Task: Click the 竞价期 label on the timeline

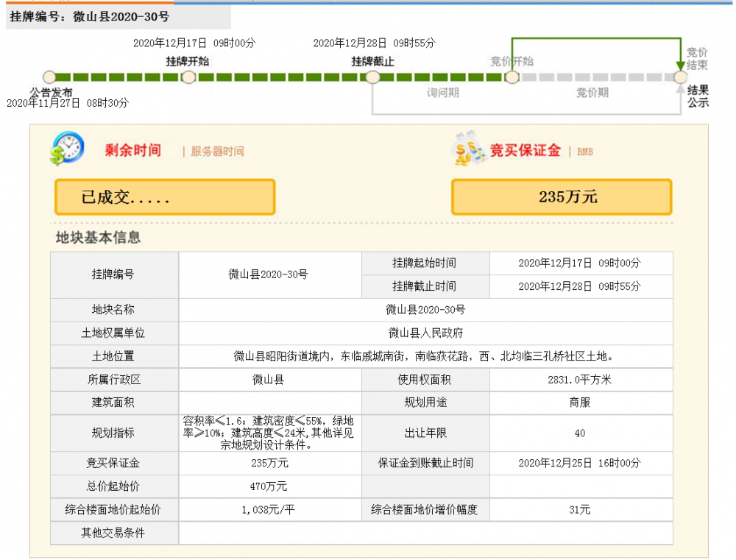Action: coord(592,93)
